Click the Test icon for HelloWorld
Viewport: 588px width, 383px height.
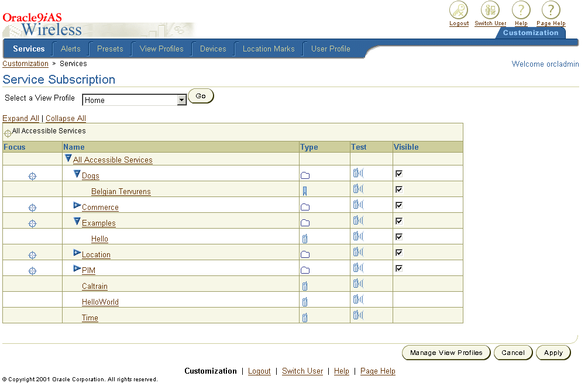pos(358,299)
